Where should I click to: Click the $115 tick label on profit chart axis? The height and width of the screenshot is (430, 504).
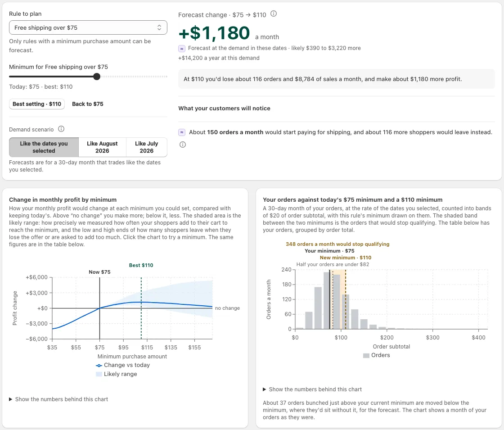[x=147, y=347]
